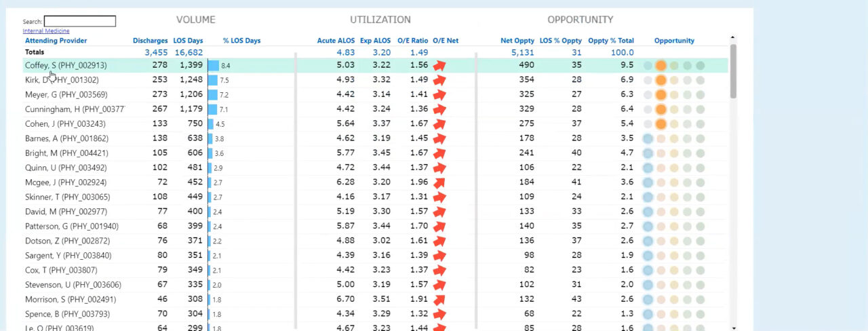
Task: Click the red O/E Net arrow for Coffey, S
Action: [x=439, y=66]
